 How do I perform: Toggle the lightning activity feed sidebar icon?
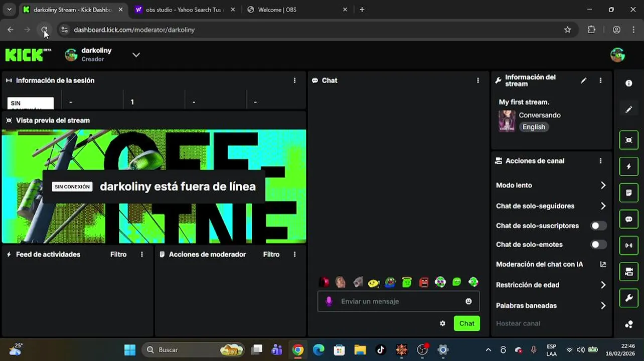pyautogui.click(x=628, y=166)
